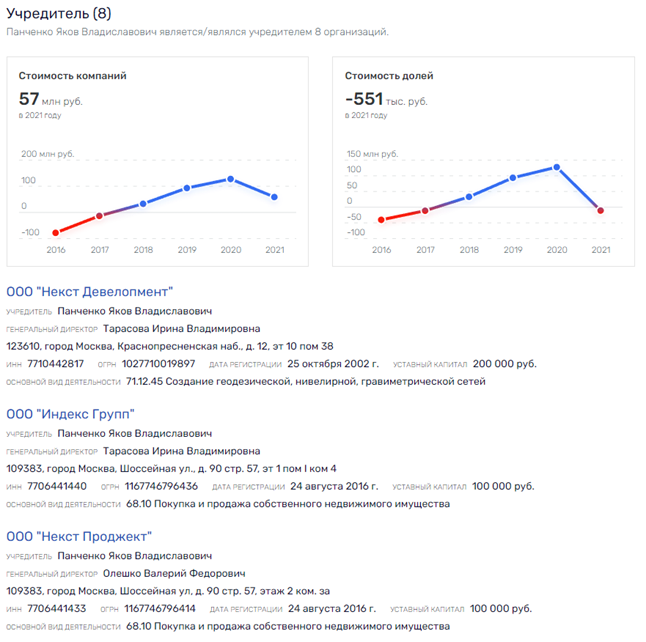The image size is (646, 642).
Task: Click the red 2021 point on Стоимость долей chart
Action: click(x=601, y=210)
